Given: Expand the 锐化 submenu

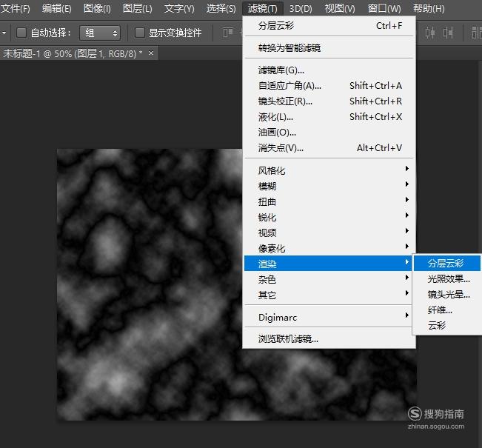Looking at the screenshot, I should [x=329, y=218].
